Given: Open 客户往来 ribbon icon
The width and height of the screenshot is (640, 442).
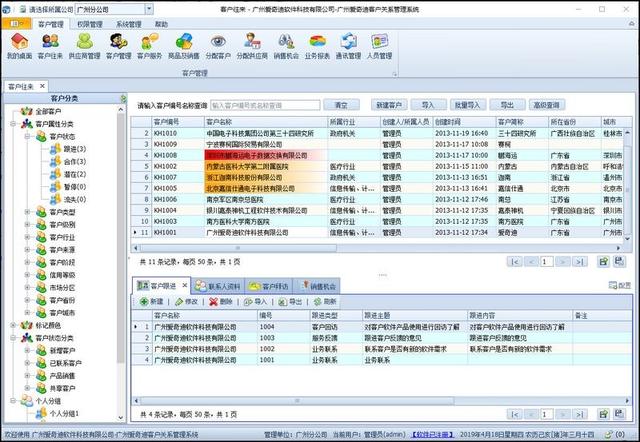Looking at the screenshot, I should click(x=50, y=46).
